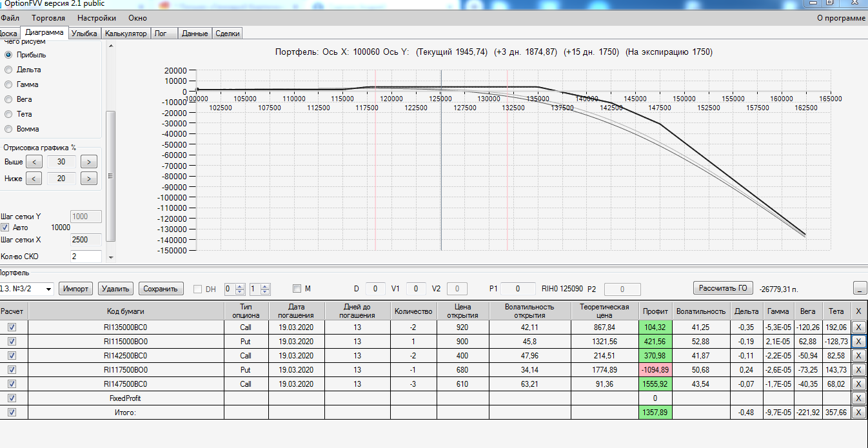Screen dimensions: 868x448
Task: Click the P1 value field
Action: (x=518, y=289)
